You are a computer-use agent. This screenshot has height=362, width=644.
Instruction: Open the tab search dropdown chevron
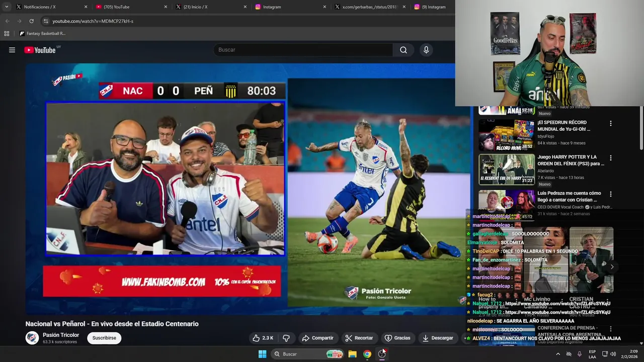[x=7, y=7]
